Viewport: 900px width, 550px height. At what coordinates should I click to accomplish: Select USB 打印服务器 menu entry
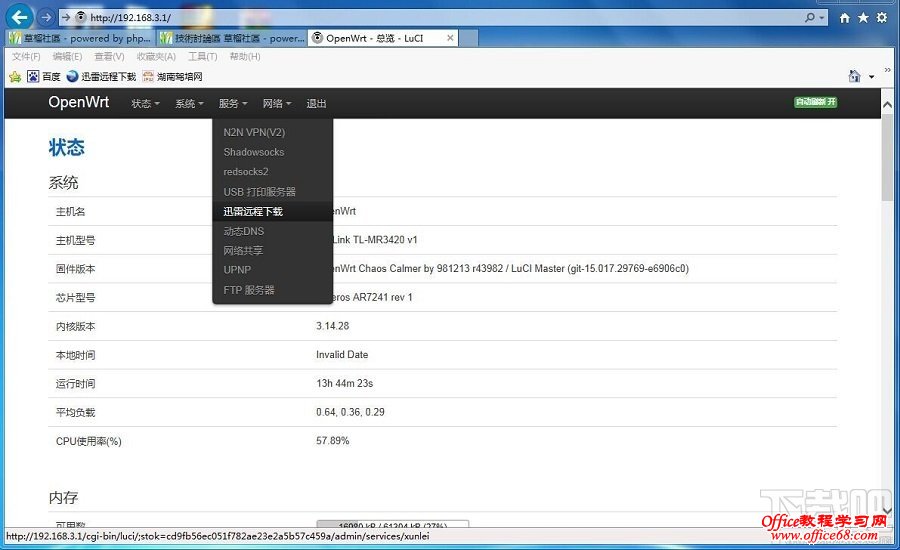pos(273,192)
